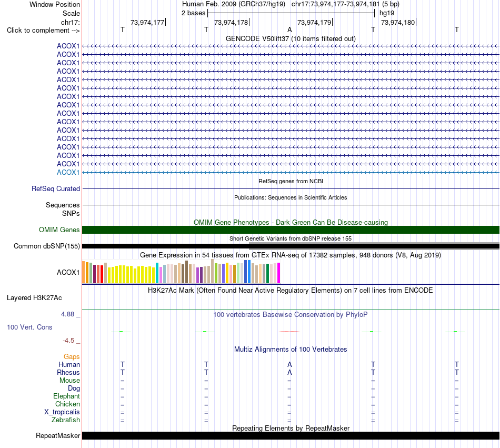The width and height of the screenshot is (500, 448).
Task: Click the OMIM Genes track label
Action: [59, 230]
